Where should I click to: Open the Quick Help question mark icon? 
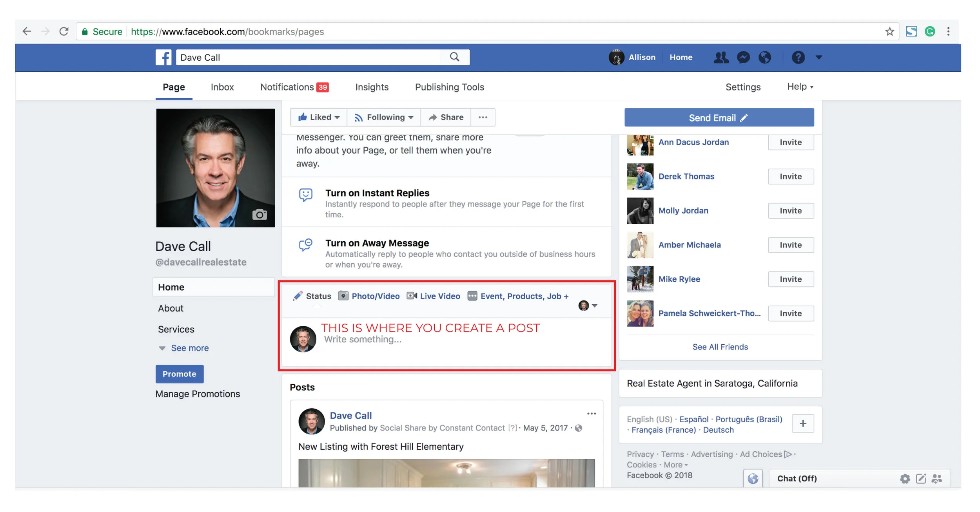(x=798, y=58)
